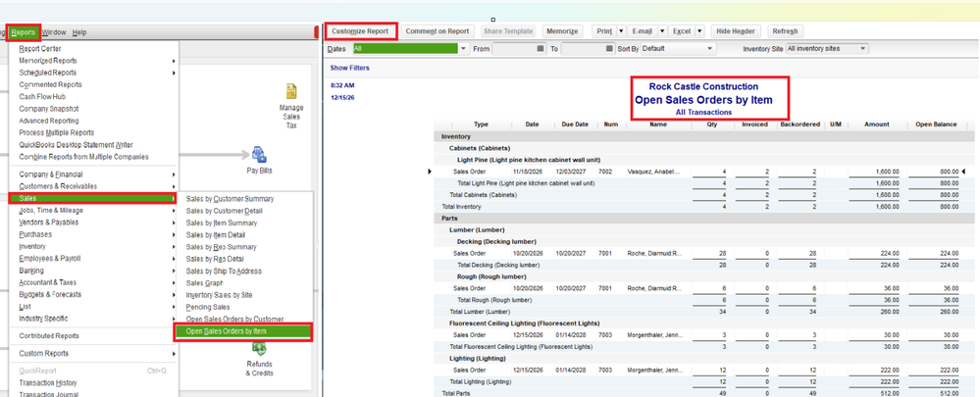Expand Jobs, Time & Mileage submenu

point(94,211)
